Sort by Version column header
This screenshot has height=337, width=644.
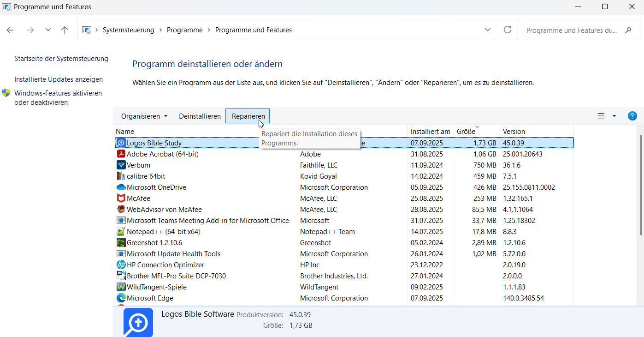click(x=537, y=131)
